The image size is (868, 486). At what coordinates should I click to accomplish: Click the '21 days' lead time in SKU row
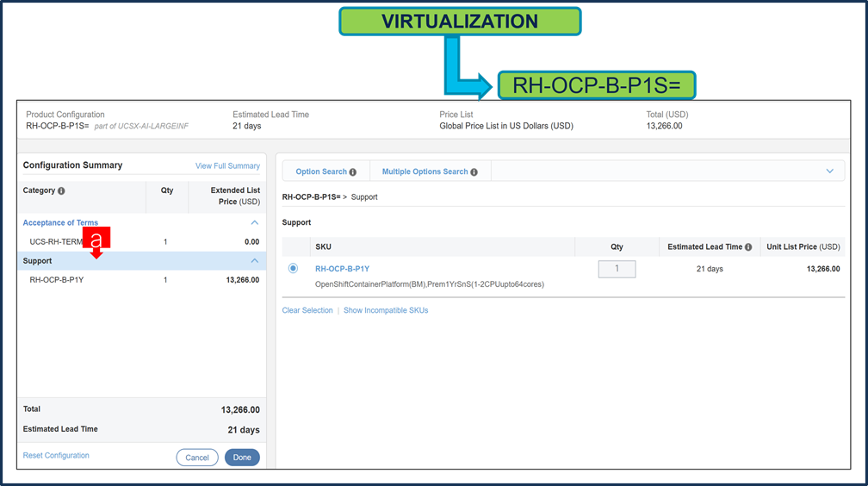(710, 269)
